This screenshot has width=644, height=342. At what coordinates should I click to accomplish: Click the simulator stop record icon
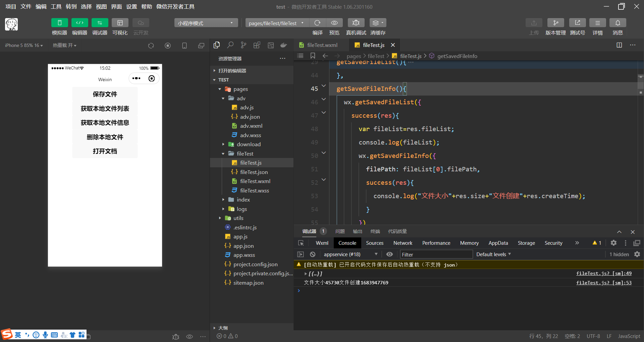point(168,46)
